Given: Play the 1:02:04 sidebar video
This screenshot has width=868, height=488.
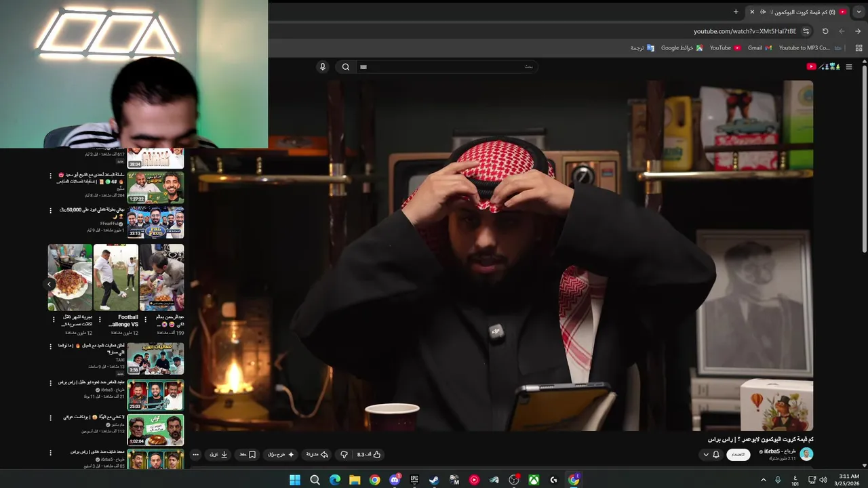Looking at the screenshot, I should click(155, 430).
